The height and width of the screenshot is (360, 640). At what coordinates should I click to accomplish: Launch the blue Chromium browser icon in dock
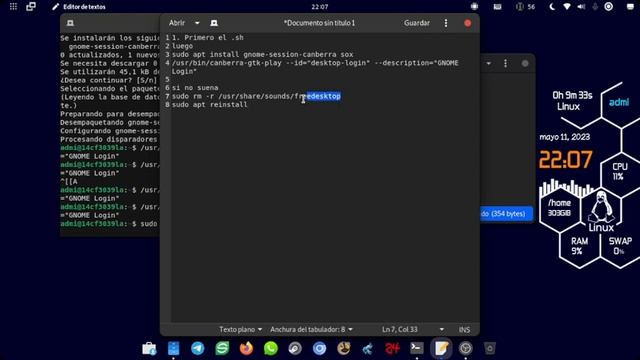pos(319,348)
